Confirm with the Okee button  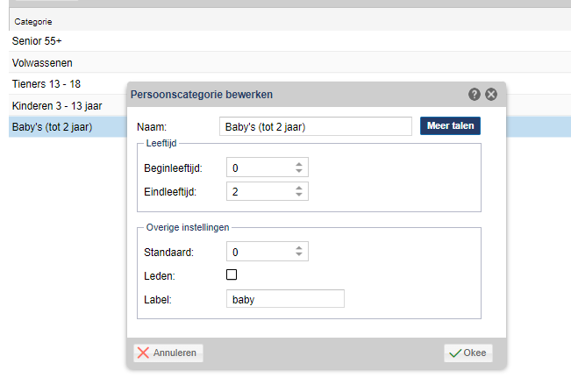tap(468, 353)
